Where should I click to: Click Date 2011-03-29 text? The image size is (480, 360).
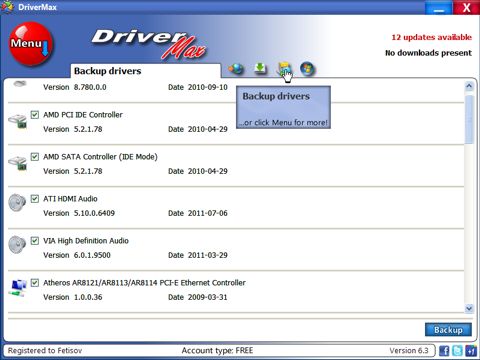[x=198, y=255]
